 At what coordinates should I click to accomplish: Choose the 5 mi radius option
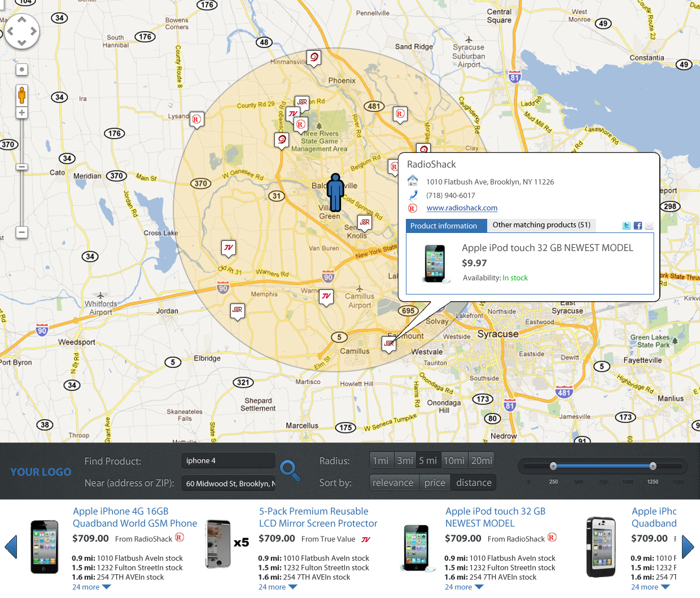click(x=428, y=460)
